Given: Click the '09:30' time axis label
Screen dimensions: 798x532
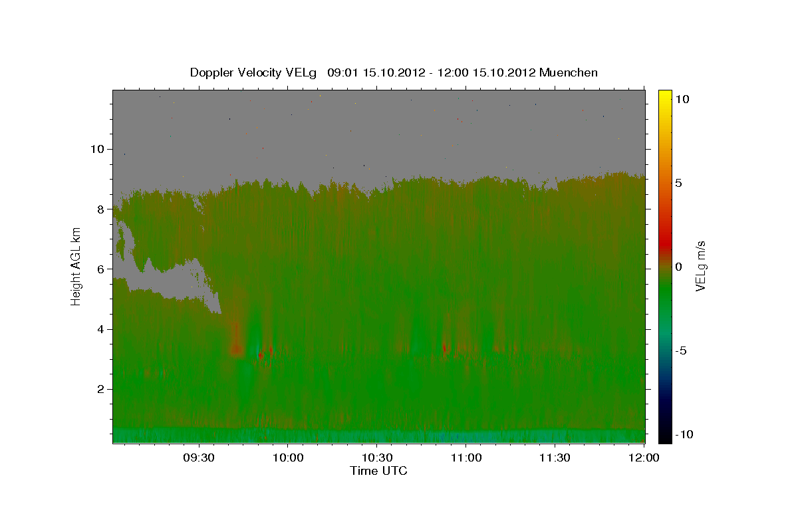Looking at the screenshot, I should click(199, 458).
